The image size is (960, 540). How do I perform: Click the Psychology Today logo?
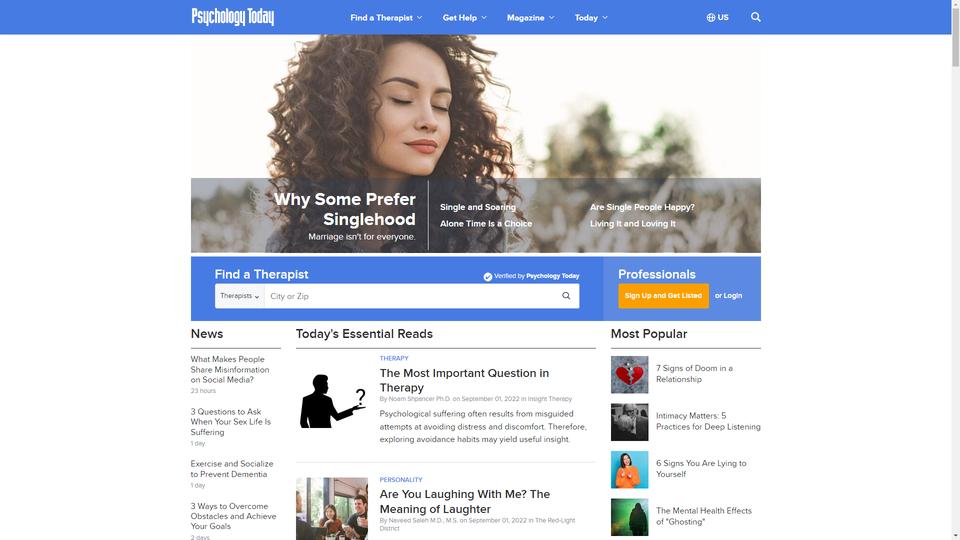coord(233,17)
